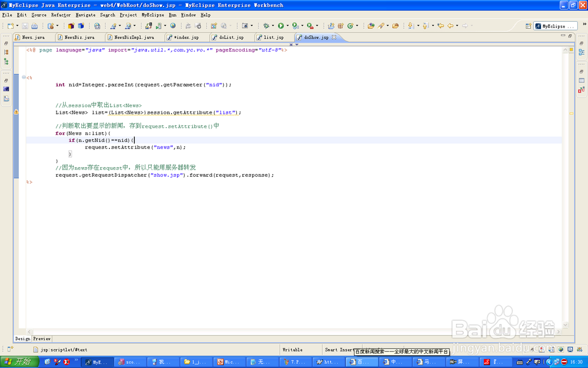Click the Search flashlight toolbar icon
The height and width of the screenshot is (368, 588).
(381, 26)
